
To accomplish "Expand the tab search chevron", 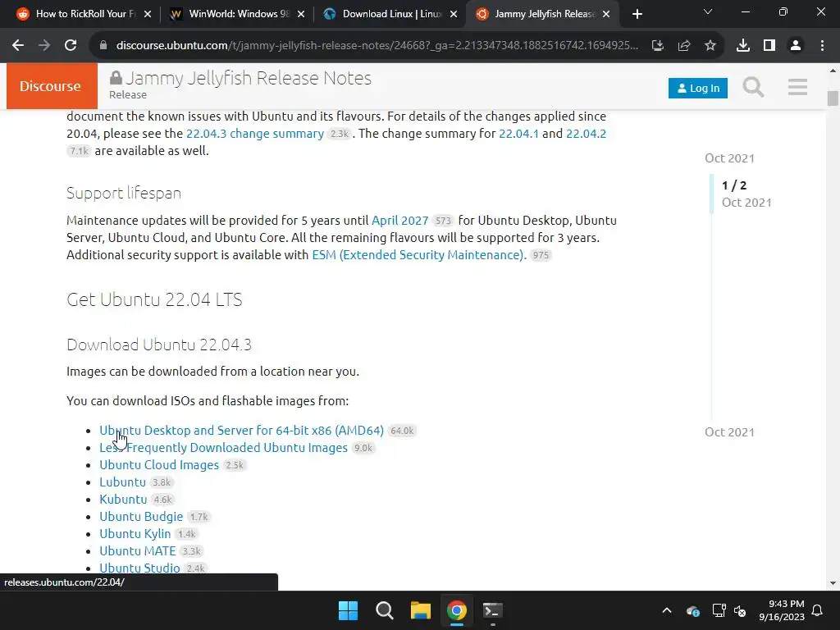I will click(708, 11).
